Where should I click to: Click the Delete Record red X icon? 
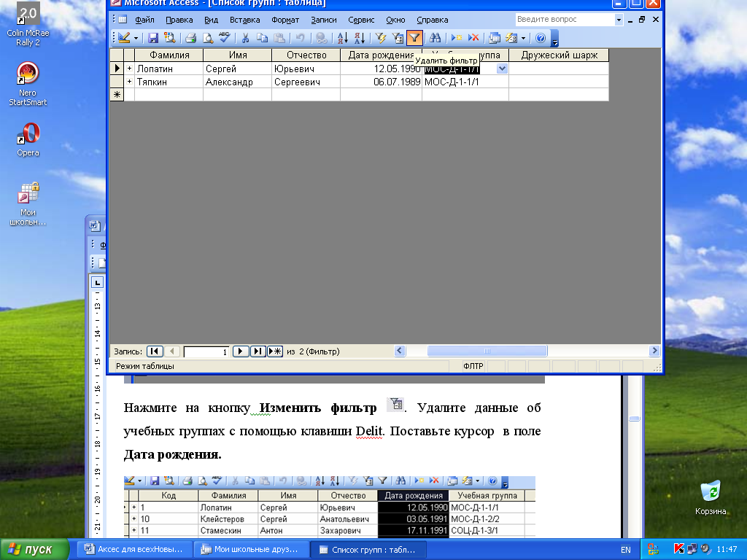[473, 38]
